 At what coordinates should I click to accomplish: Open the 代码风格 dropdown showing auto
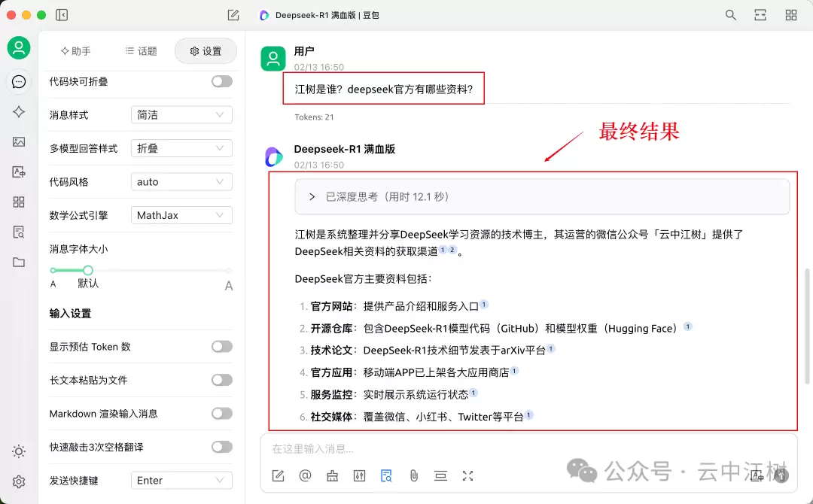181,182
